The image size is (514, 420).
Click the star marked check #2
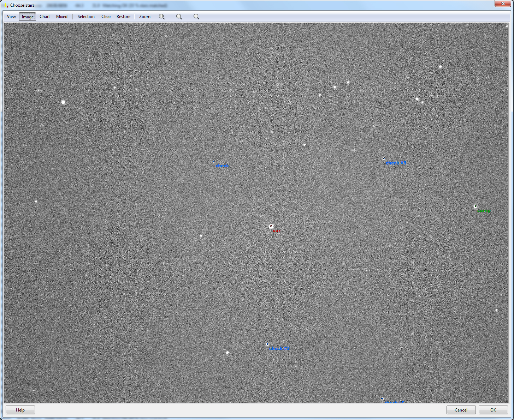(267, 344)
